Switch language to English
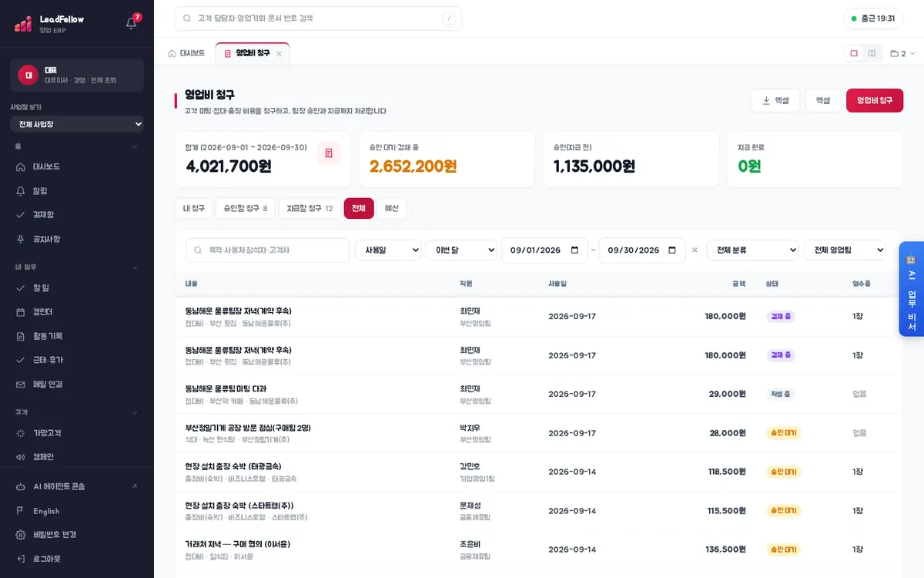 click(x=77, y=511)
